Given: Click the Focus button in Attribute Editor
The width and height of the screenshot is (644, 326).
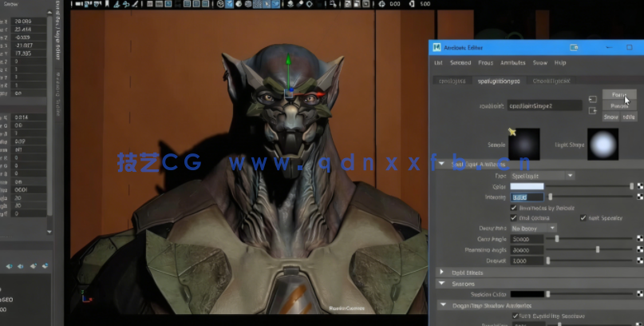Looking at the screenshot, I should click(619, 94).
